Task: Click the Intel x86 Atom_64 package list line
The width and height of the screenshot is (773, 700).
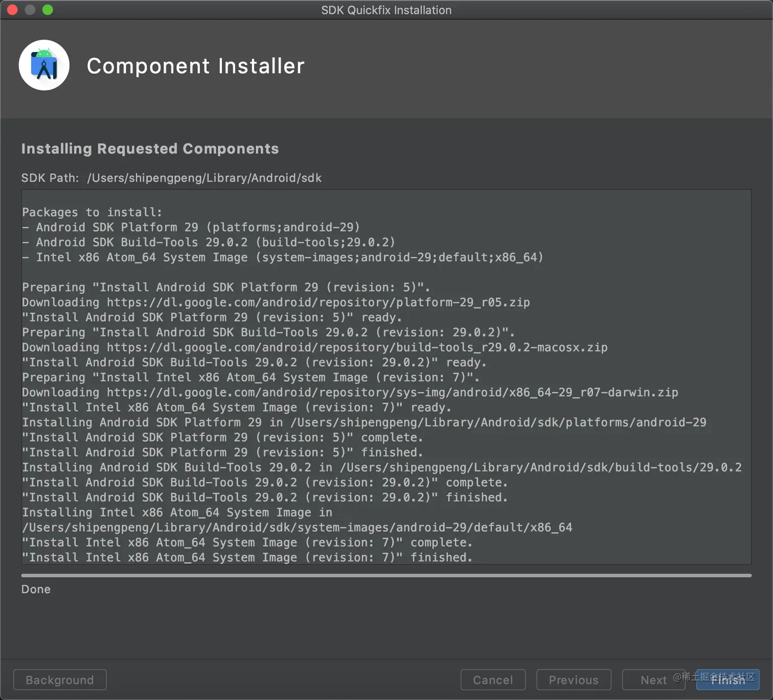Action: (x=283, y=257)
